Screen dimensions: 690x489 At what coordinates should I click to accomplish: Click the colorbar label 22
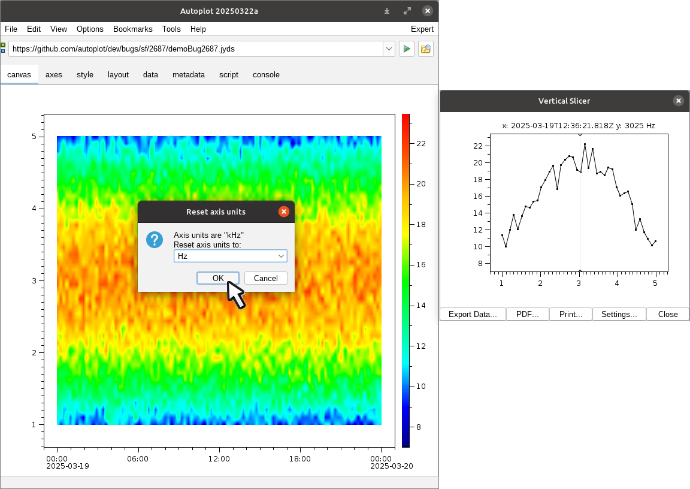point(421,143)
